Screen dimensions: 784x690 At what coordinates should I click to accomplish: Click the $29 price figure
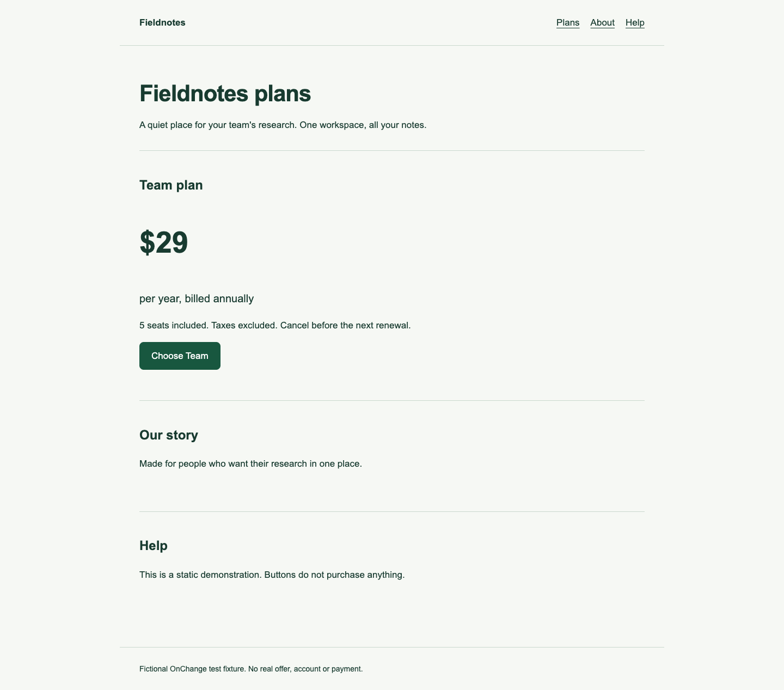click(x=163, y=242)
